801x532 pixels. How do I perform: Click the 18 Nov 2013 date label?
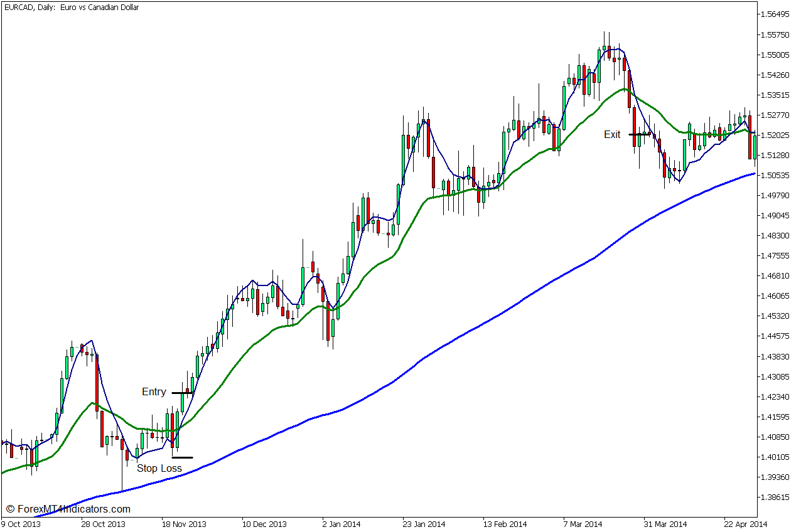183,524
